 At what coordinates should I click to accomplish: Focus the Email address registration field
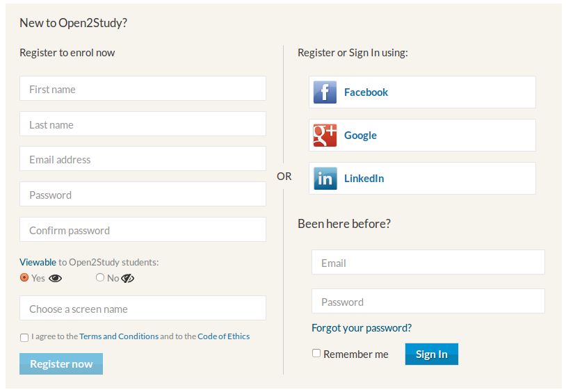[x=143, y=158]
